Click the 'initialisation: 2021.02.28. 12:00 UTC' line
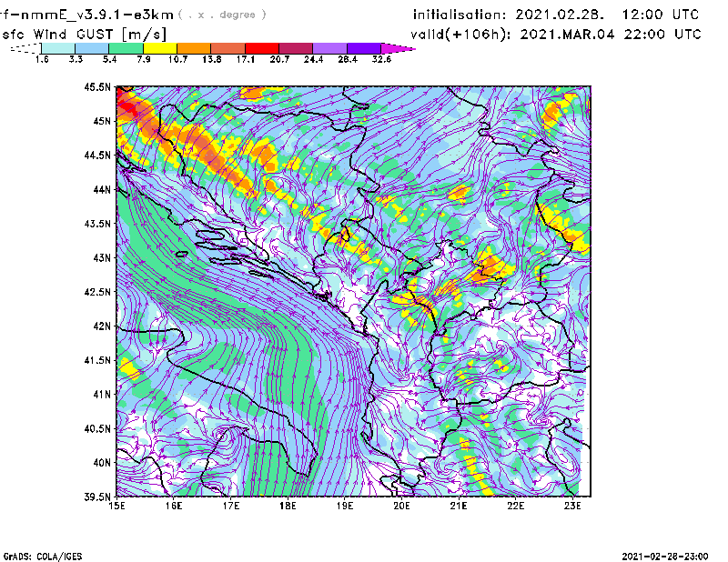Image resolution: width=728 pixels, height=562 pixels. click(x=556, y=15)
